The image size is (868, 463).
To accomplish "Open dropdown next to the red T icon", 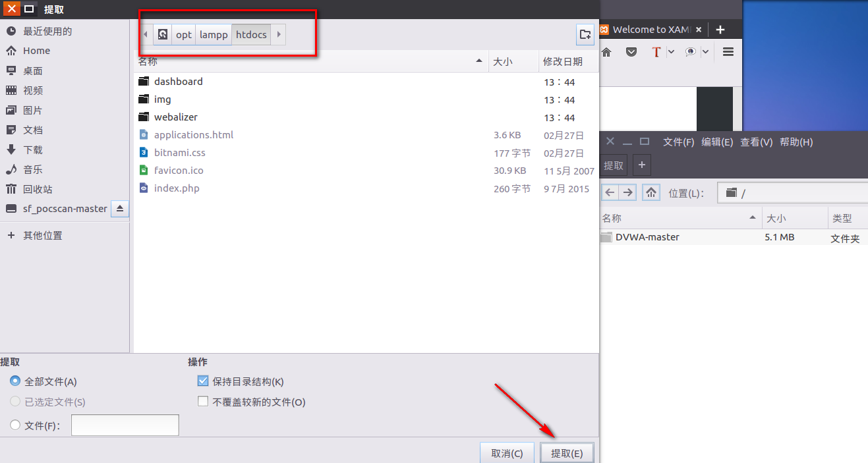I will (671, 51).
